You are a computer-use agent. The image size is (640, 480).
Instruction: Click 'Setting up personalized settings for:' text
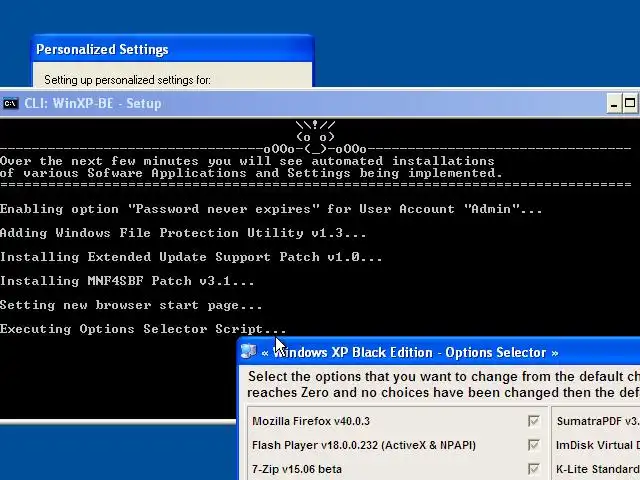(127, 80)
